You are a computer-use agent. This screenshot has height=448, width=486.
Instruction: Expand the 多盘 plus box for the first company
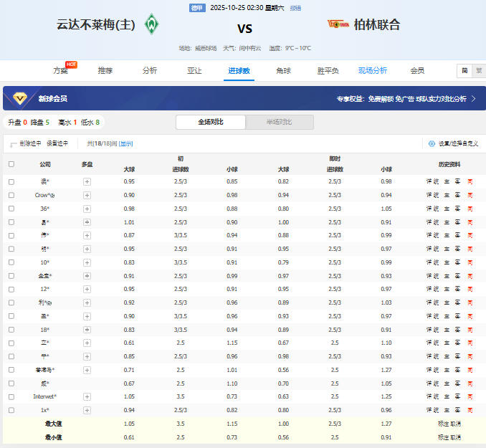(x=87, y=181)
